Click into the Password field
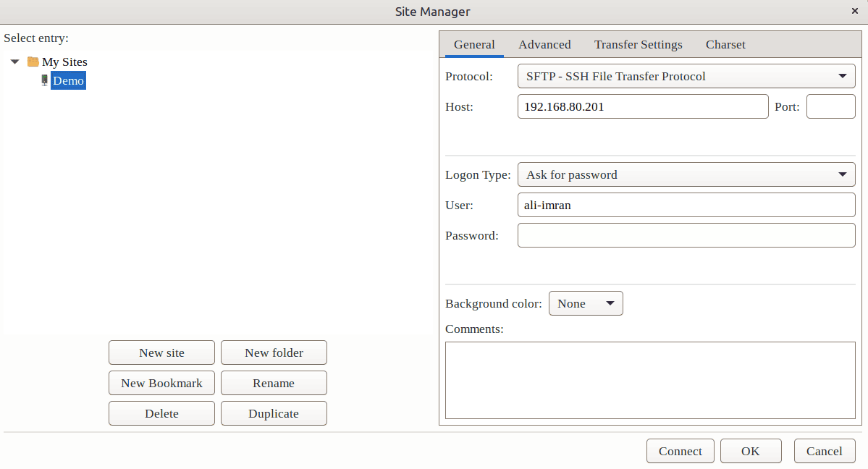Viewport: 868px width, 469px height. pos(686,235)
